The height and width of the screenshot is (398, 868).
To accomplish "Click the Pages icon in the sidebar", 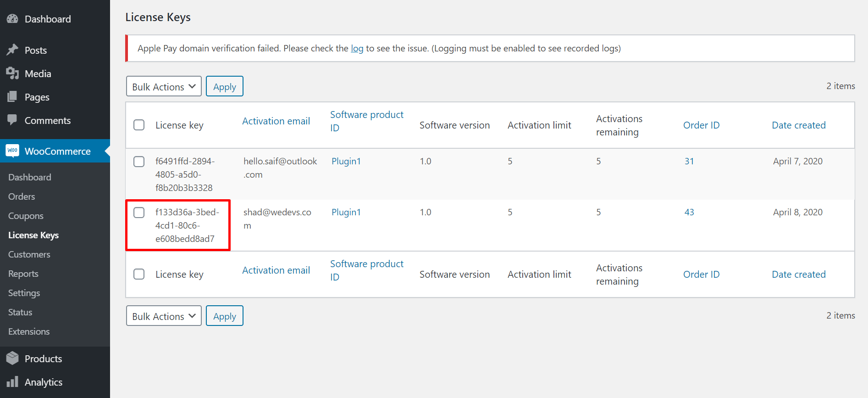I will pyautogui.click(x=12, y=96).
